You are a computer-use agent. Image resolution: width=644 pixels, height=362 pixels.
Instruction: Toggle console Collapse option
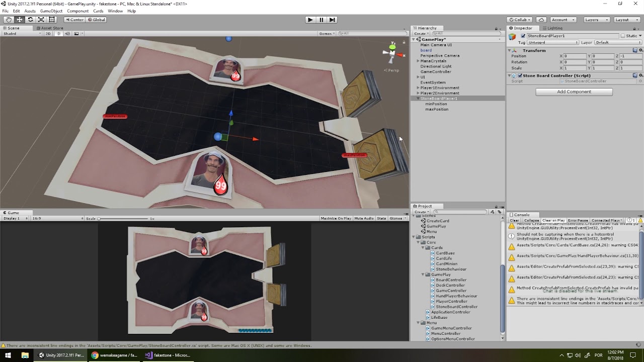tap(531, 220)
